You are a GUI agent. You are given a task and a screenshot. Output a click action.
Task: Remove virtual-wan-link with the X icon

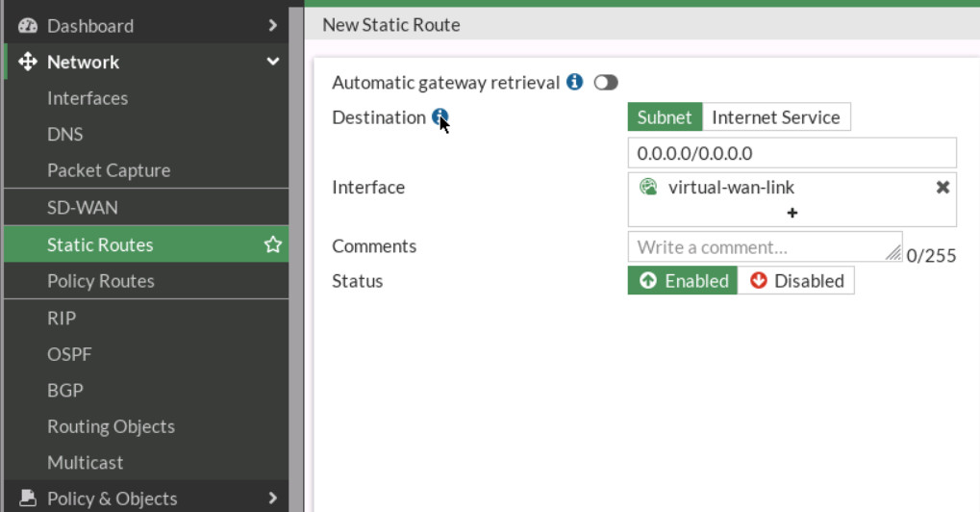point(942,188)
